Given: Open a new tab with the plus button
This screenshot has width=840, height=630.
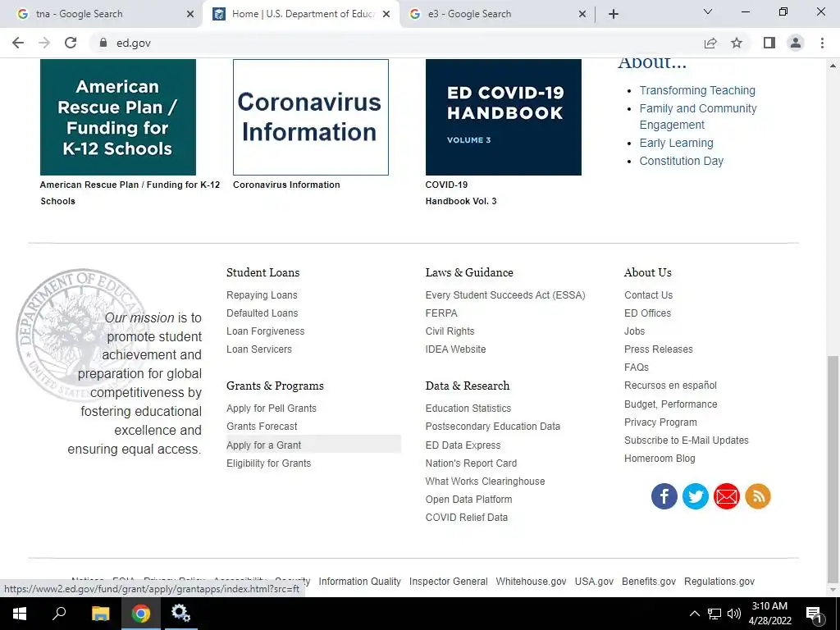Looking at the screenshot, I should click(x=614, y=14).
